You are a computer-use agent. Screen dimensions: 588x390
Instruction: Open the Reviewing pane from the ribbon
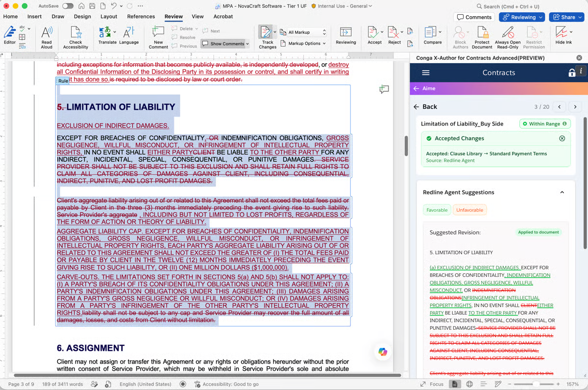pyautogui.click(x=346, y=35)
